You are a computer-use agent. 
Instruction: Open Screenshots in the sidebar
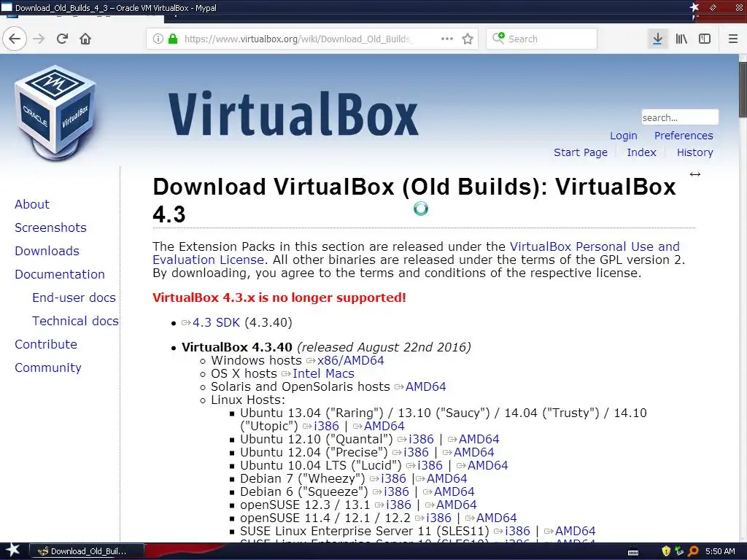(50, 227)
